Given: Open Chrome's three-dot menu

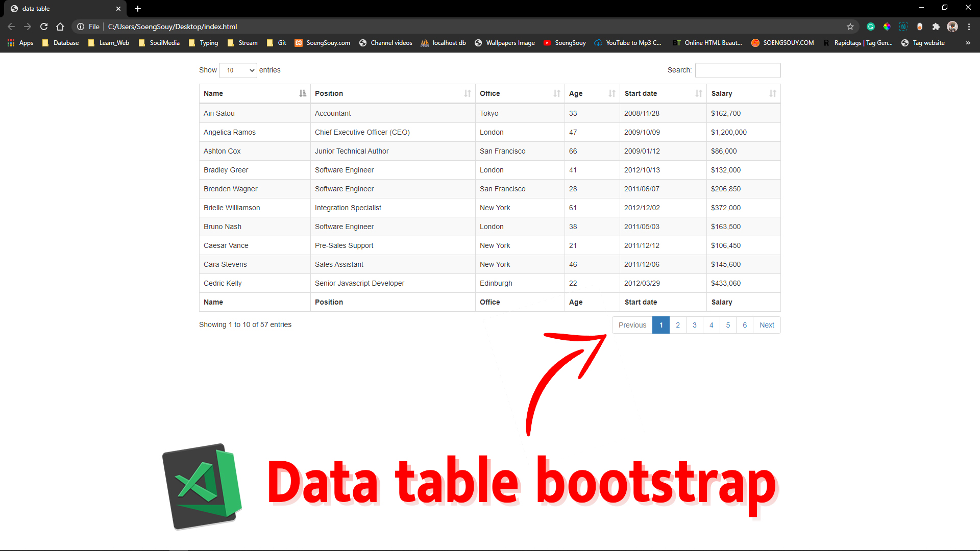Looking at the screenshot, I should pyautogui.click(x=969, y=27).
